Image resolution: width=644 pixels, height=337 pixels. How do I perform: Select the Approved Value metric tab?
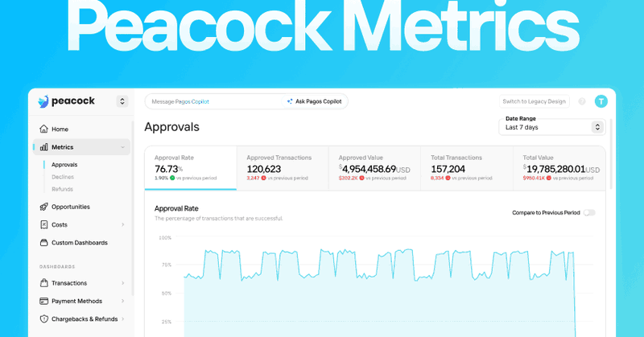click(x=374, y=168)
